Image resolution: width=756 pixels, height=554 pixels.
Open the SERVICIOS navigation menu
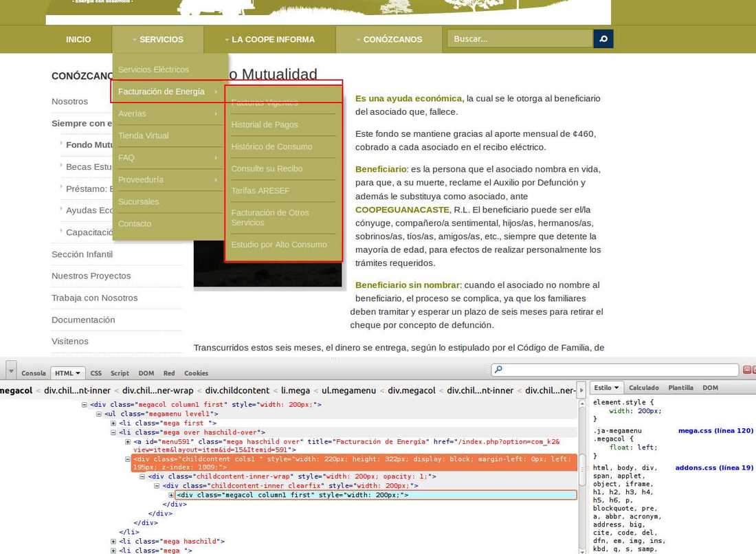[x=158, y=40]
